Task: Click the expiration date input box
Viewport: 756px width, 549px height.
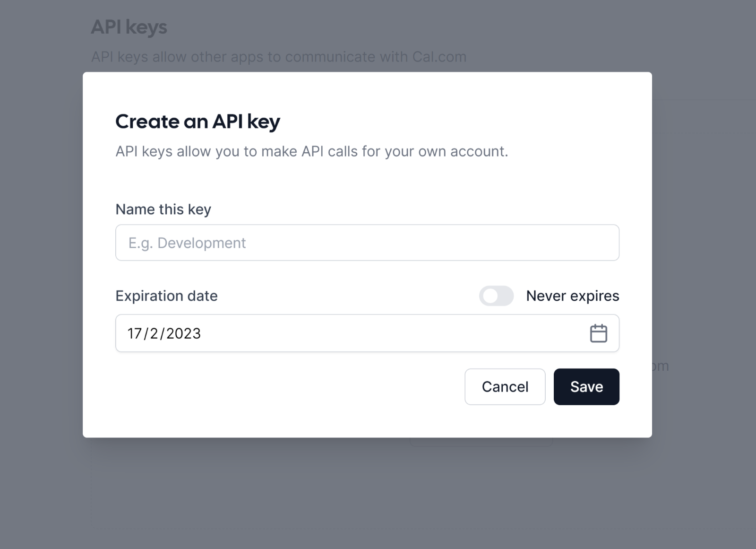Action: [367, 333]
